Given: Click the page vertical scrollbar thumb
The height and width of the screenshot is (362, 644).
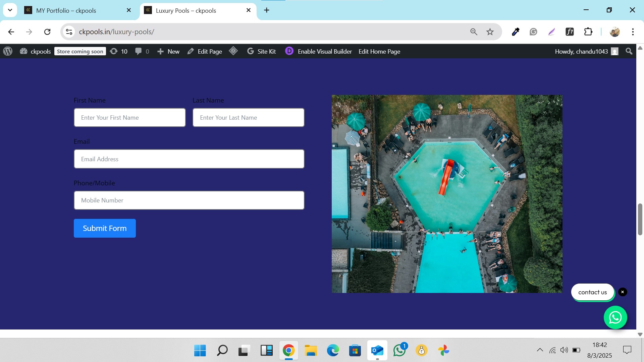Looking at the screenshot, I should click(640, 219).
